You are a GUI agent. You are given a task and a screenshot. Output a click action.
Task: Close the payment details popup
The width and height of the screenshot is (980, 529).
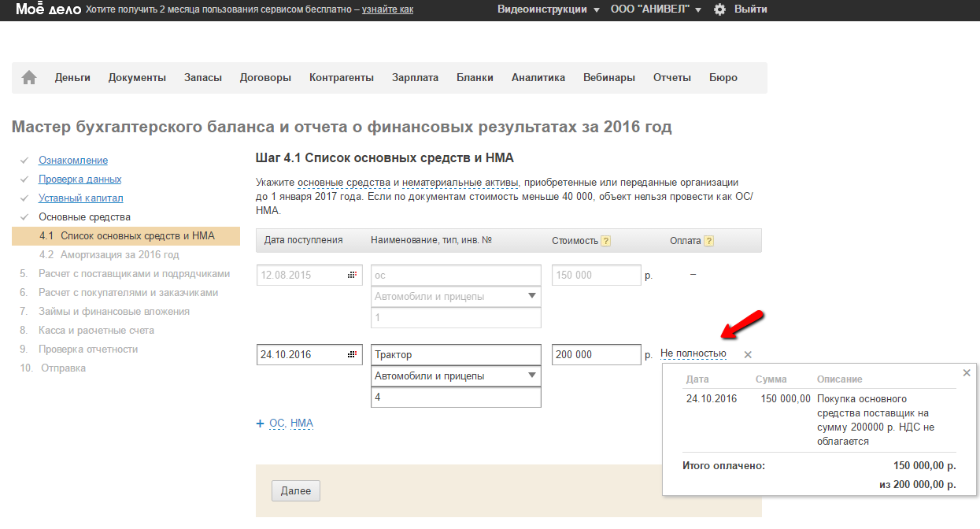click(967, 373)
